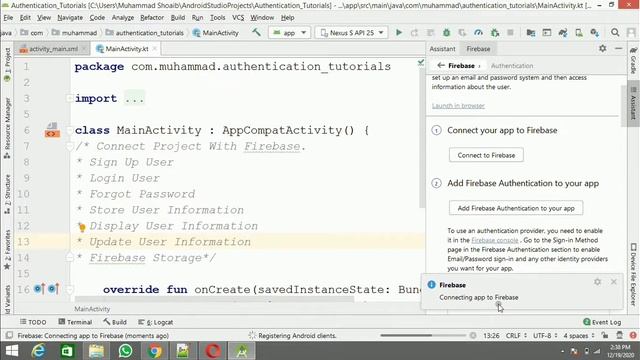Image resolution: width=640 pixels, height=360 pixels.
Task: Open the Terminal tool window
Action: (75, 322)
